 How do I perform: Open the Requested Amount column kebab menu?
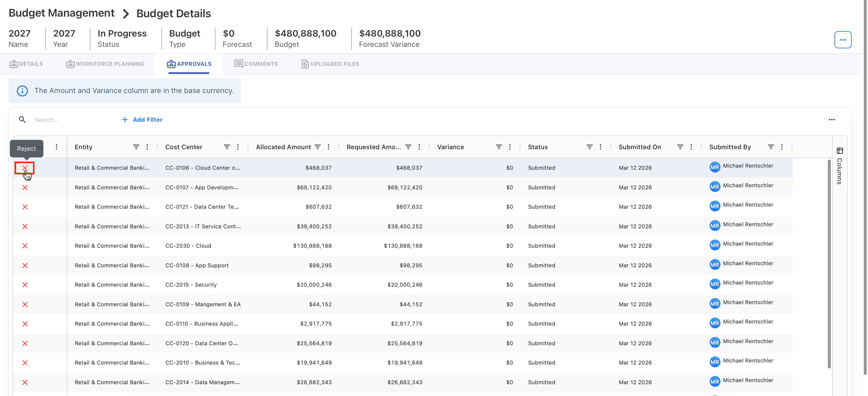point(419,147)
